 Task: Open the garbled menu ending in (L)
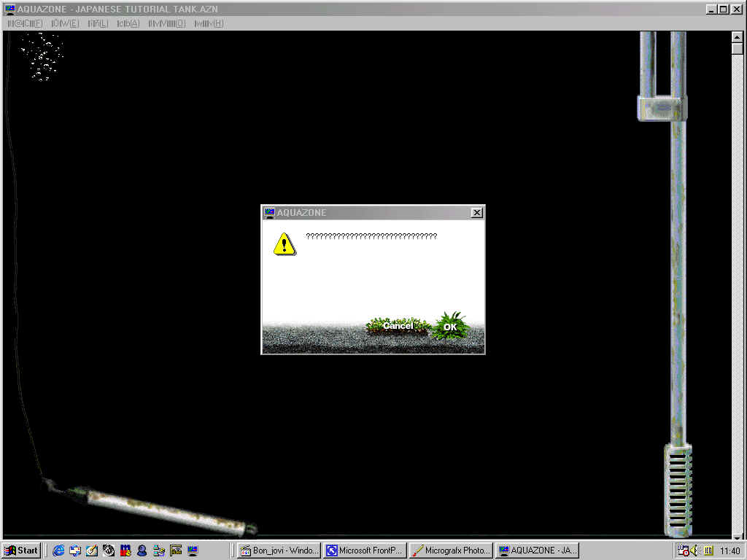click(x=98, y=23)
